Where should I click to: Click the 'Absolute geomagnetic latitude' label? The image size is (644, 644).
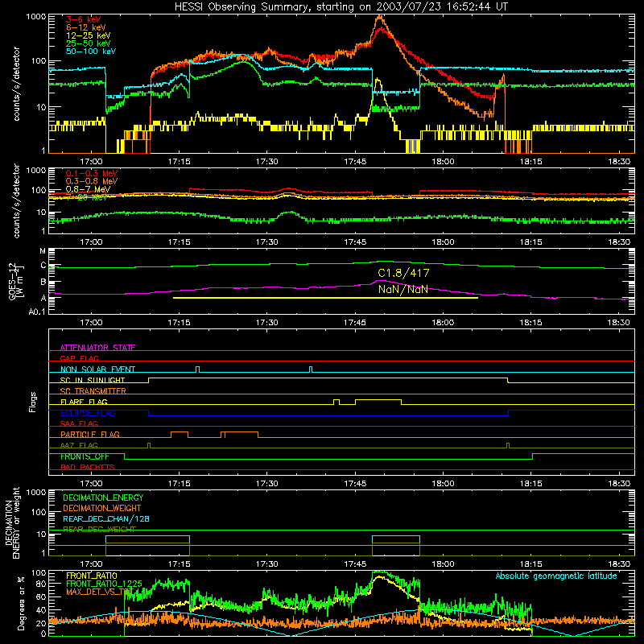(x=556, y=576)
